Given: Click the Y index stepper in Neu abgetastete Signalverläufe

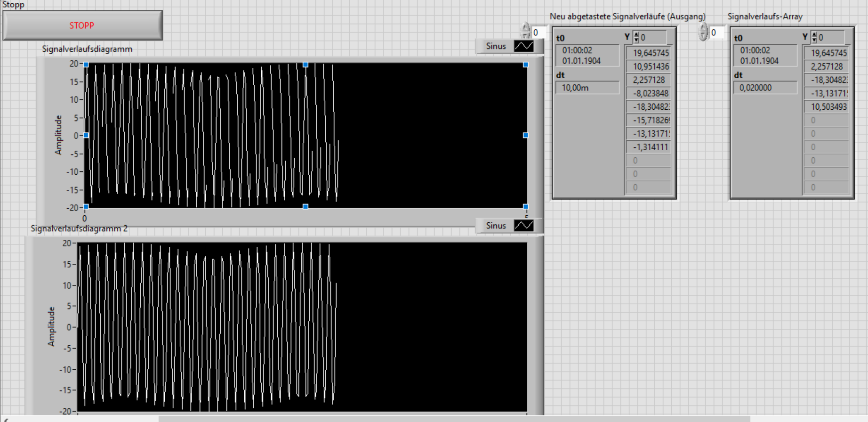Looking at the screenshot, I should [636, 37].
